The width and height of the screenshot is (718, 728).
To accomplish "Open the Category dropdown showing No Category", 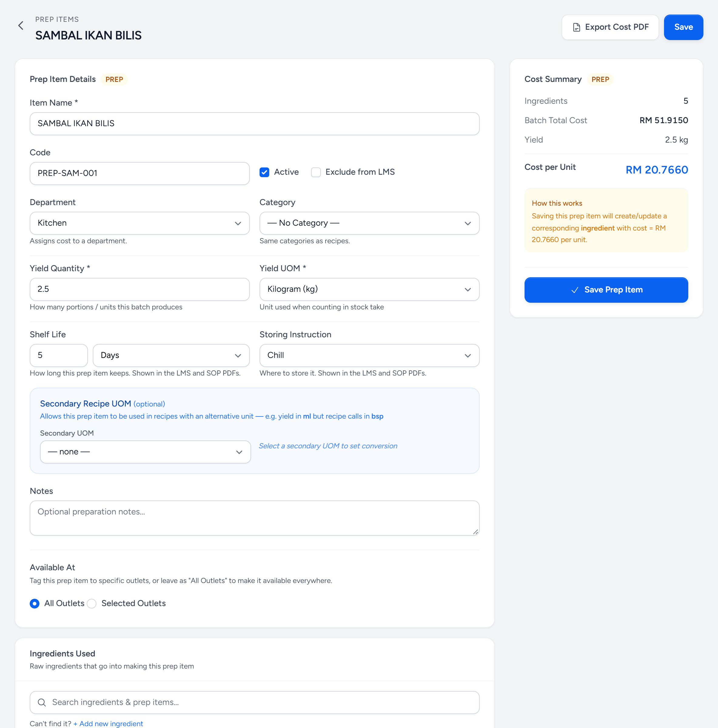I will pos(369,223).
